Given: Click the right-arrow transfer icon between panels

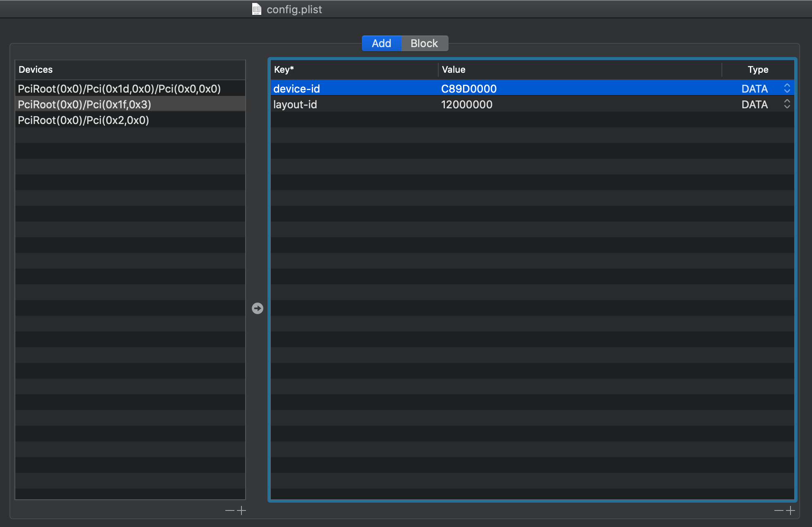Looking at the screenshot, I should 258,308.
